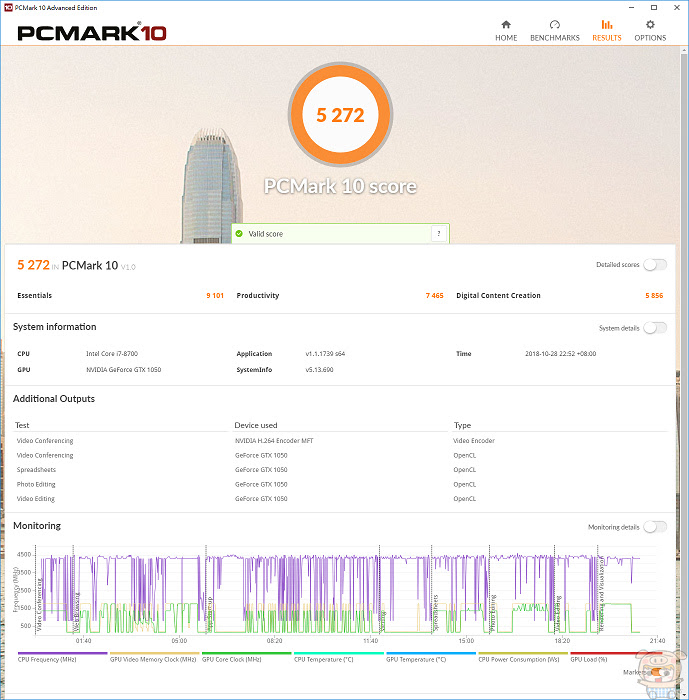Select the RESULTS menu label

(x=606, y=38)
